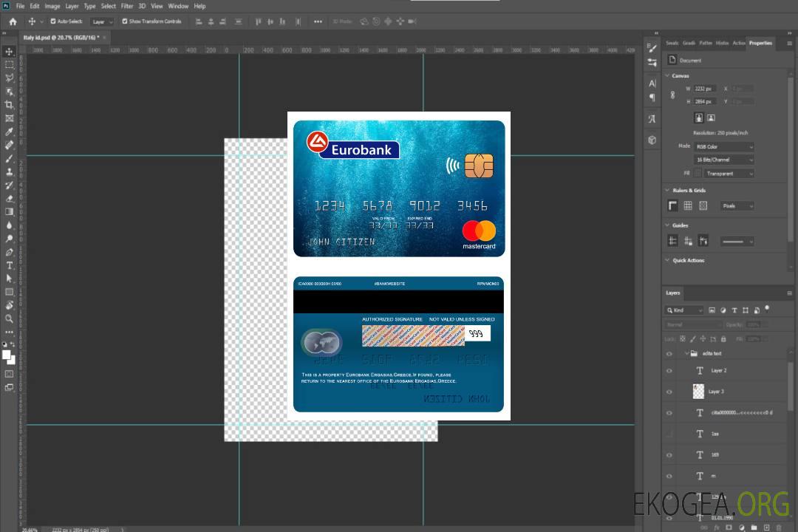
Task: Open the 16 Bits/Channel dropdown
Action: 723,160
